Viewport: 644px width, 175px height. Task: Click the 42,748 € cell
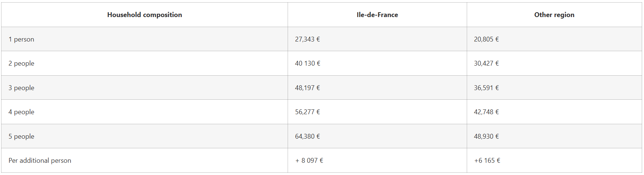[x=486, y=112]
